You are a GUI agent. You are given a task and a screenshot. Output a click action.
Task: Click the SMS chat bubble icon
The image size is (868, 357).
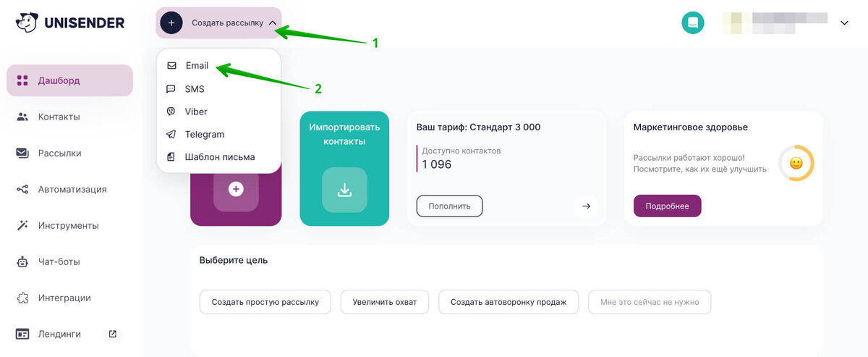pyautogui.click(x=171, y=89)
